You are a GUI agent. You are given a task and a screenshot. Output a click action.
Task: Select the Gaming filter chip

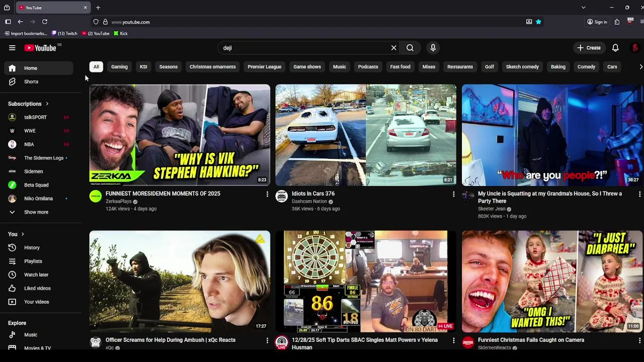119,67
